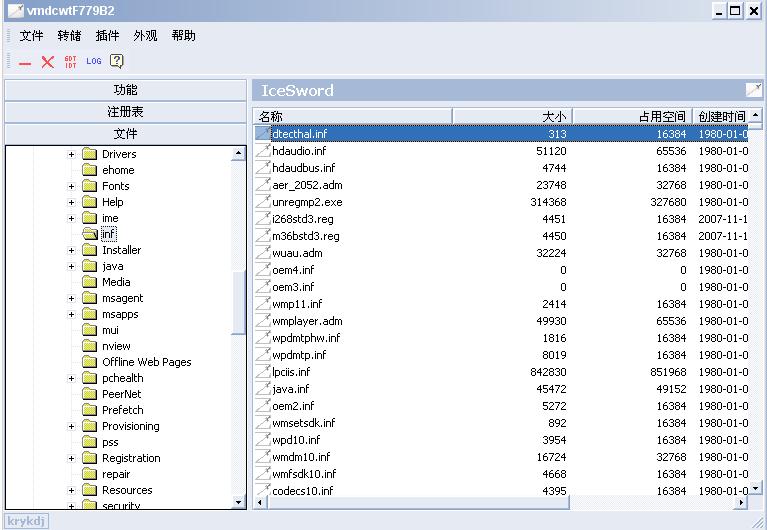Click the file icon of wuau.adm
Viewport: 767px width, 530px height.
click(x=263, y=253)
